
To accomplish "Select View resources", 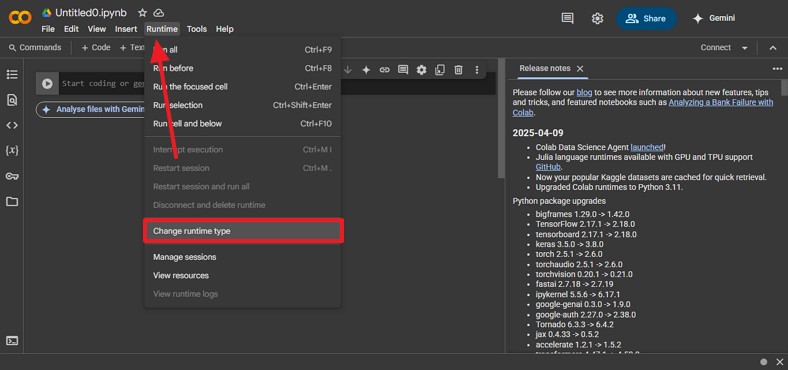I will (x=242, y=275).
